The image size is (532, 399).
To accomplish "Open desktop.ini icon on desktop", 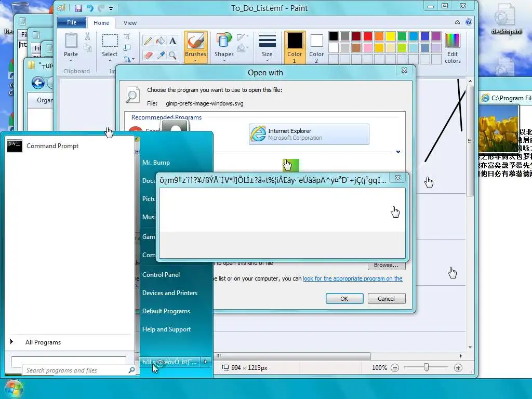I will (x=507, y=19).
